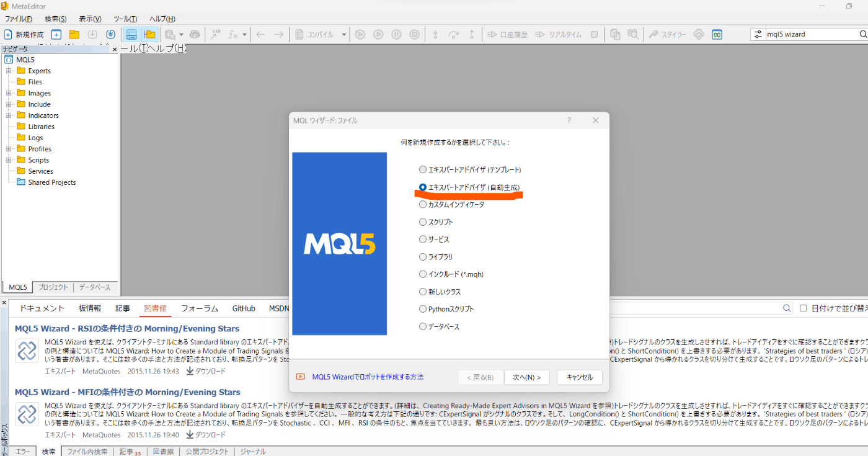Click the new project plus icon
This screenshot has height=456, width=868.
click(x=56, y=35)
